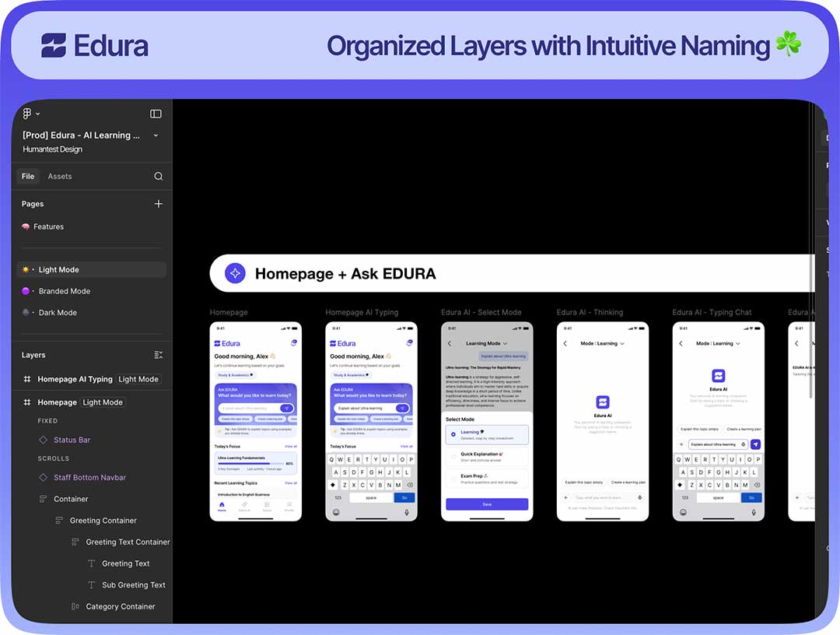
Task: Select the Greeting Text layer
Action: 125,563
